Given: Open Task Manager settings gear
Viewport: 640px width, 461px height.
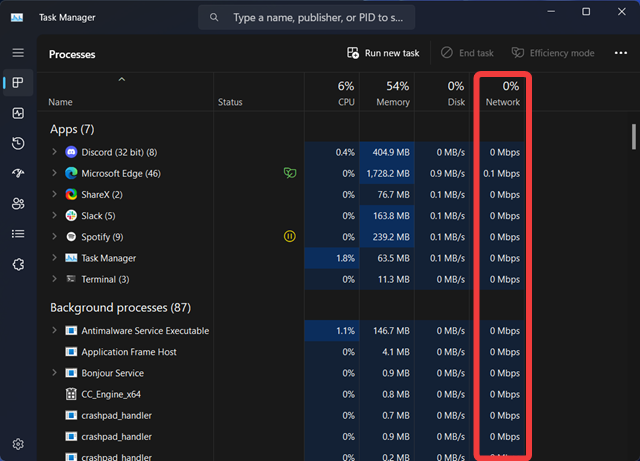Looking at the screenshot, I should point(18,443).
